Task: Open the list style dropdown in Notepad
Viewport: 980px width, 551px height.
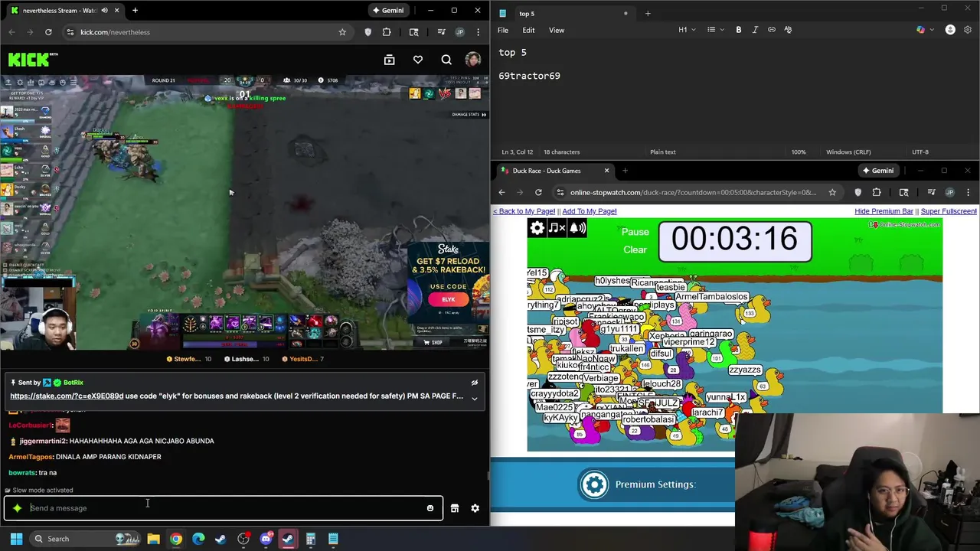Action: point(715,30)
